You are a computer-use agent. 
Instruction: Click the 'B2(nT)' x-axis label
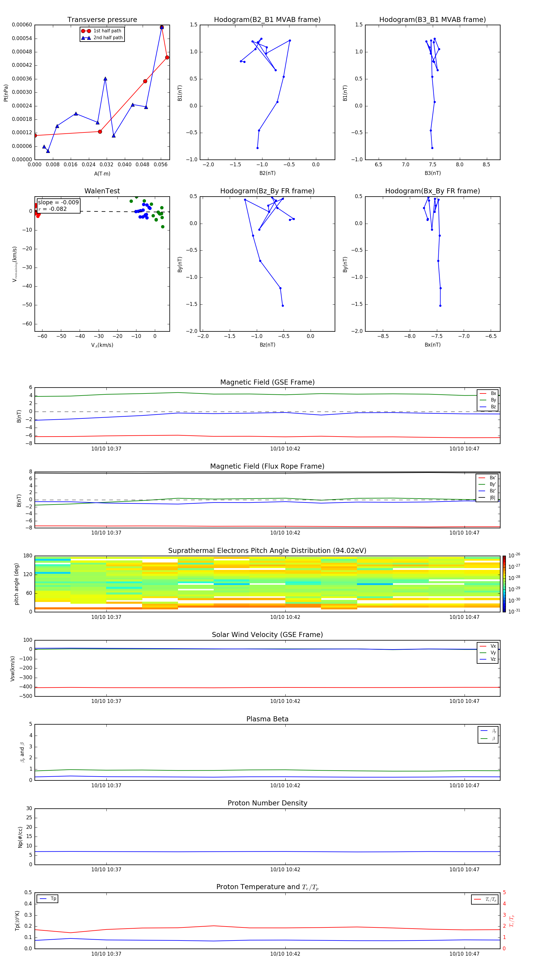[267, 173]
